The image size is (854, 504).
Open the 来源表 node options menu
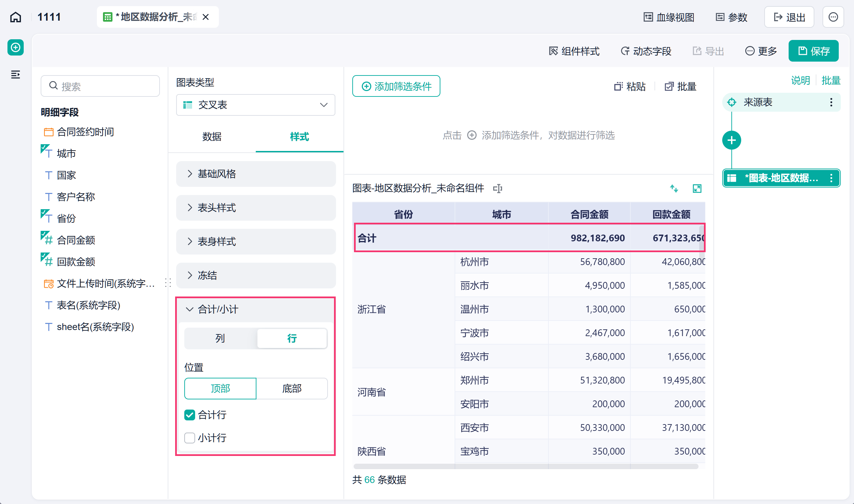coord(831,102)
